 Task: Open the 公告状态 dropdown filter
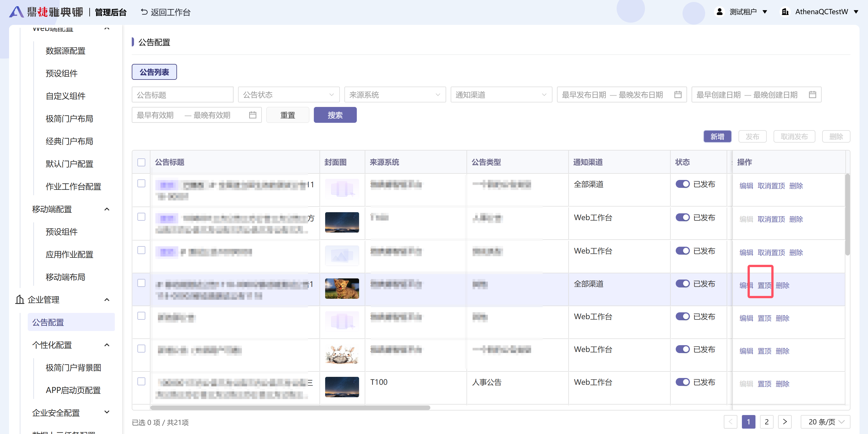[x=288, y=95]
